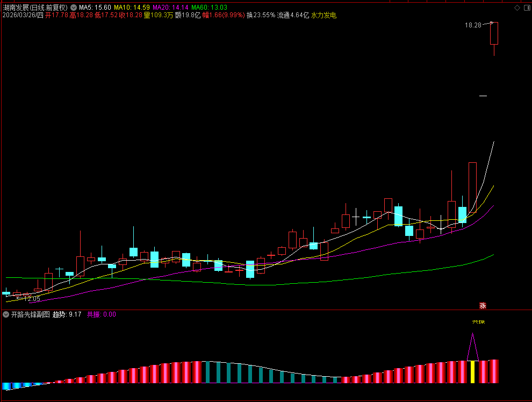Click the 流通4.64亿 float shares value
Image resolution: width=532 pixels, height=402 pixels.
click(x=293, y=15)
